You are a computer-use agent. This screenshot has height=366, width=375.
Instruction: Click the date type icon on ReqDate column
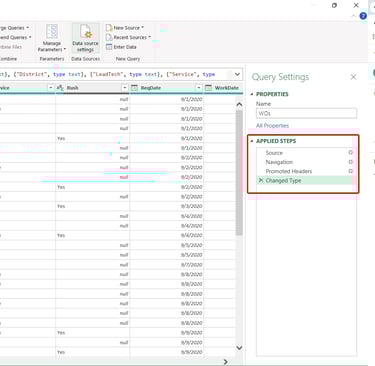pos(134,88)
